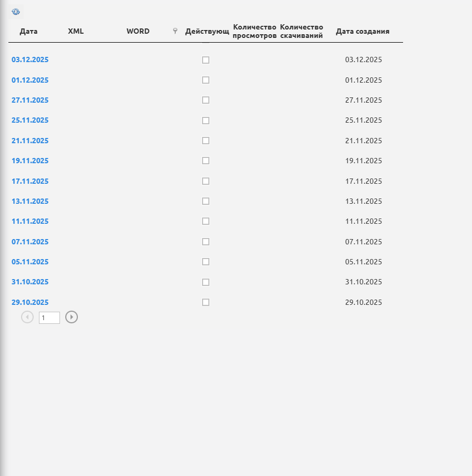Screen dimensions: 472x476
Task: Open the 05.11.2025 date link
Action: pos(30,262)
